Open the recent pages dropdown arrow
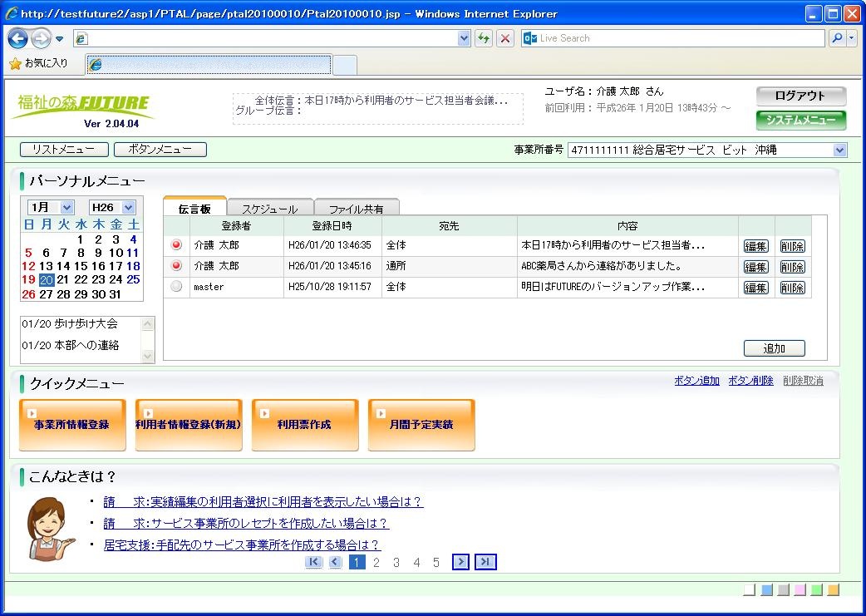 (60, 39)
